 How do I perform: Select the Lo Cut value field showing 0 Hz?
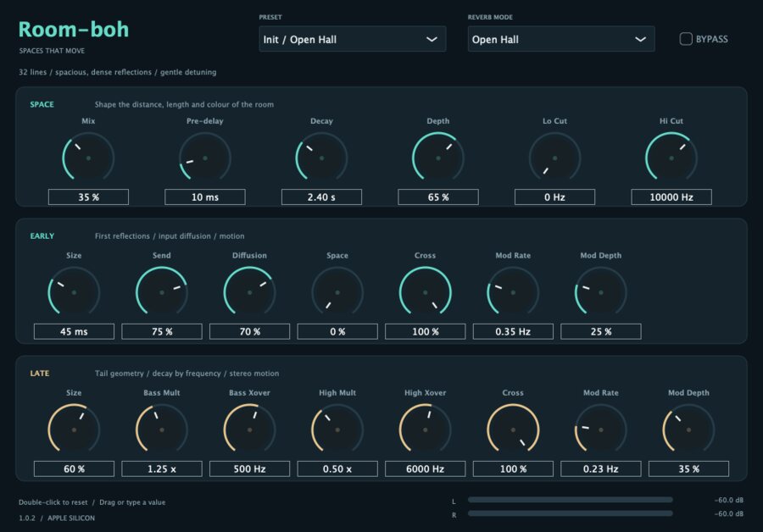(x=554, y=197)
